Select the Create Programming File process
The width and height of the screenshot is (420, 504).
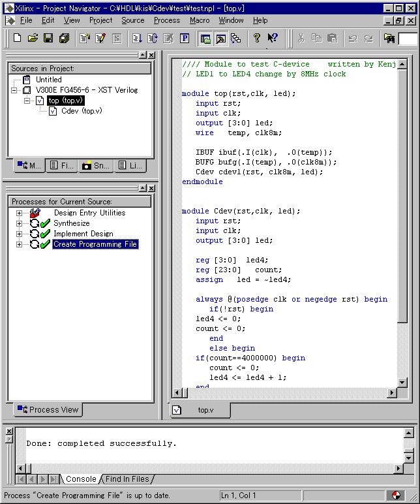pyautogui.click(x=95, y=244)
